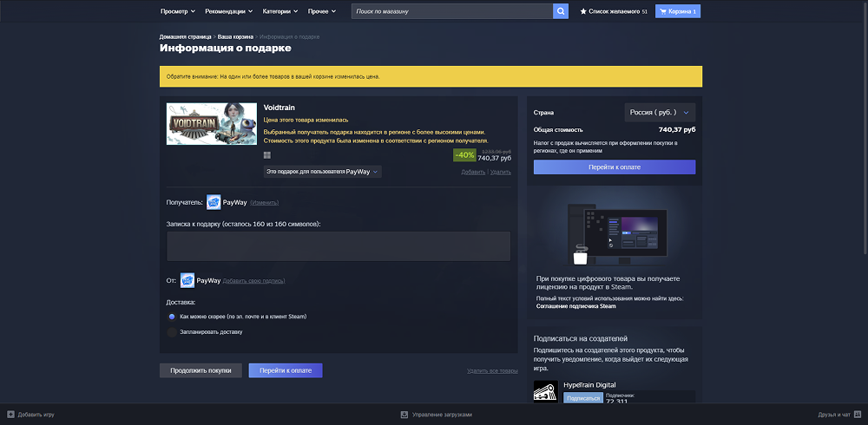Image resolution: width=868 pixels, height=425 pixels.
Task: Click the search magnifier icon
Action: (x=560, y=11)
